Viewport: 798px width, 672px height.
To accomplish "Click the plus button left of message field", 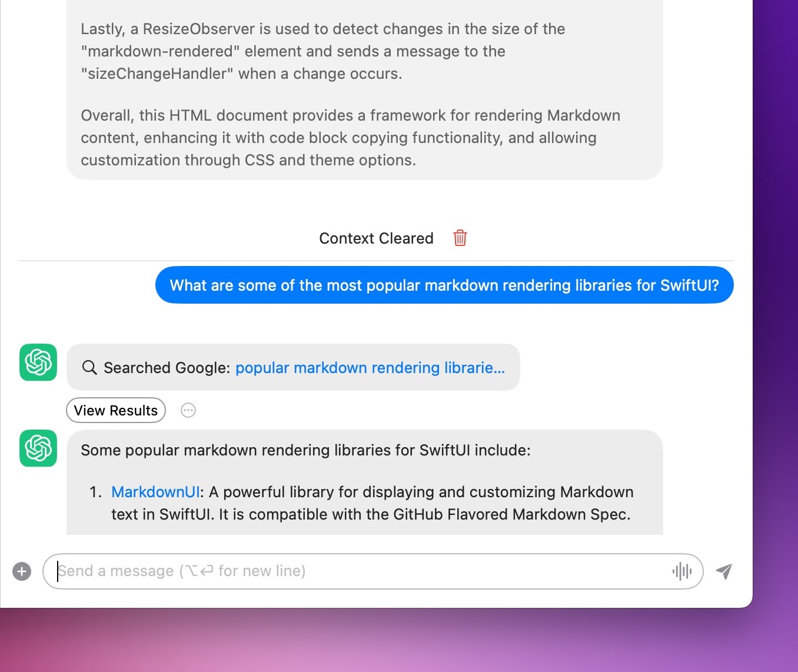I will (22, 571).
